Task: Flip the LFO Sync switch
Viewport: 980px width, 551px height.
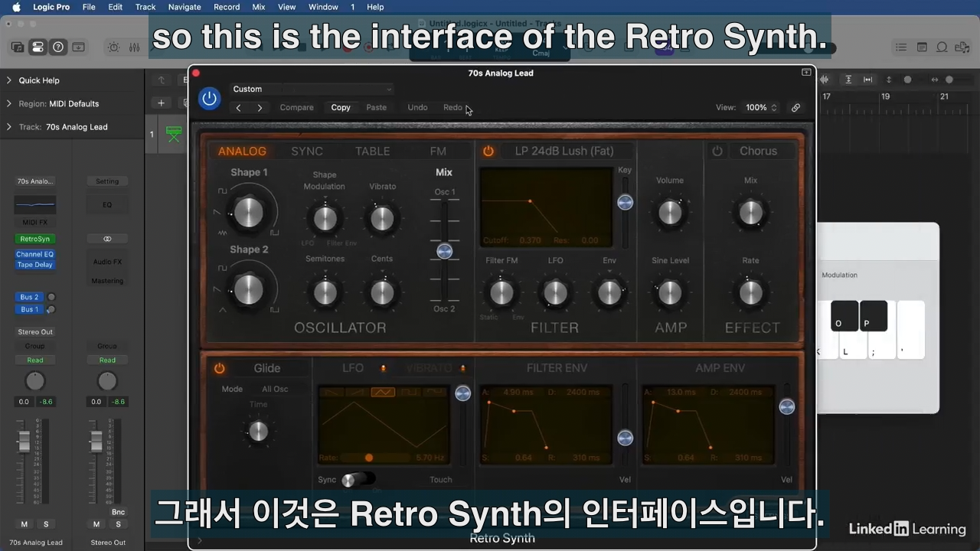Action: 358,480
